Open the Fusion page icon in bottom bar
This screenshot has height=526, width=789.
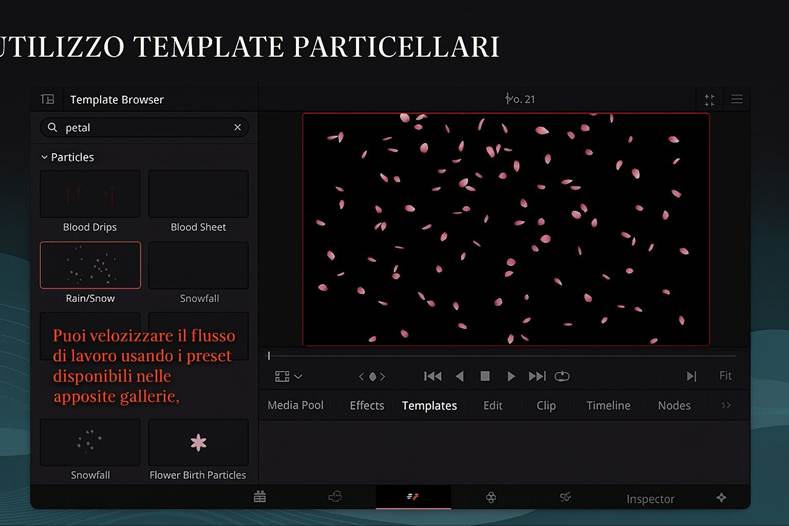[x=565, y=497]
